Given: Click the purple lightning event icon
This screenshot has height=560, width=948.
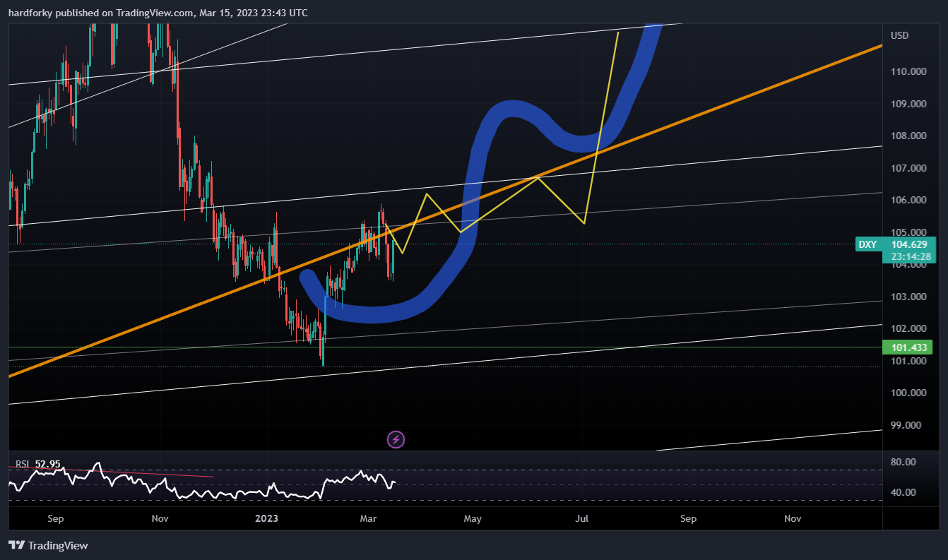Looking at the screenshot, I should (396, 439).
